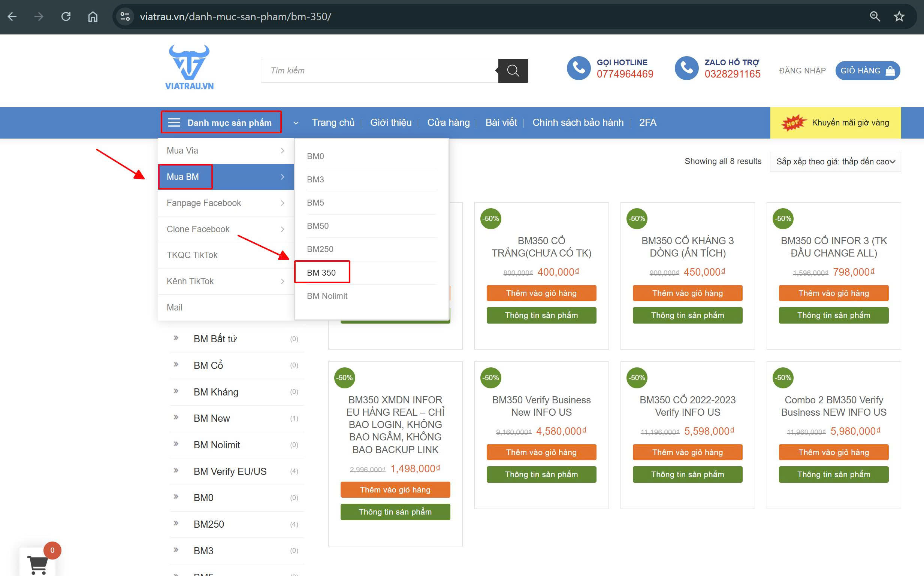Open floating shopping cart icon
Viewport: 924px width, 576px height.
click(x=38, y=564)
